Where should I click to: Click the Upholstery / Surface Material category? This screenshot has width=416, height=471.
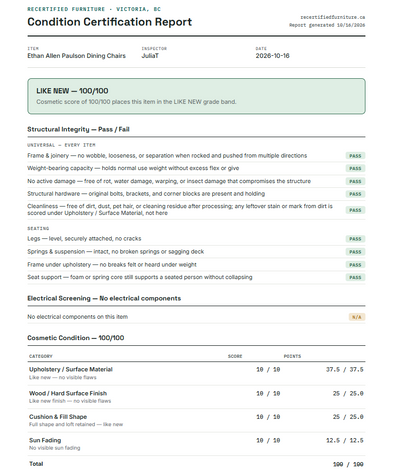pyautogui.click(x=71, y=369)
